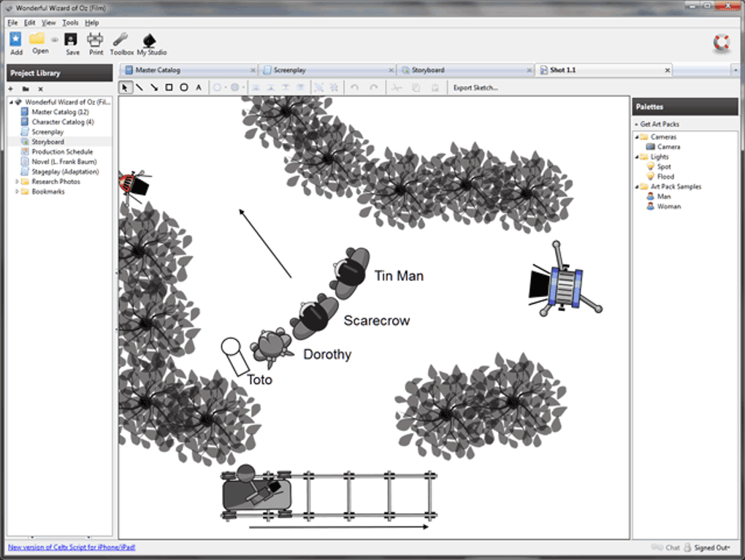Image resolution: width=745 pixels, height=560 pixels.
Task: Open new version of Celtx Script link
Action: coord(72,547)
